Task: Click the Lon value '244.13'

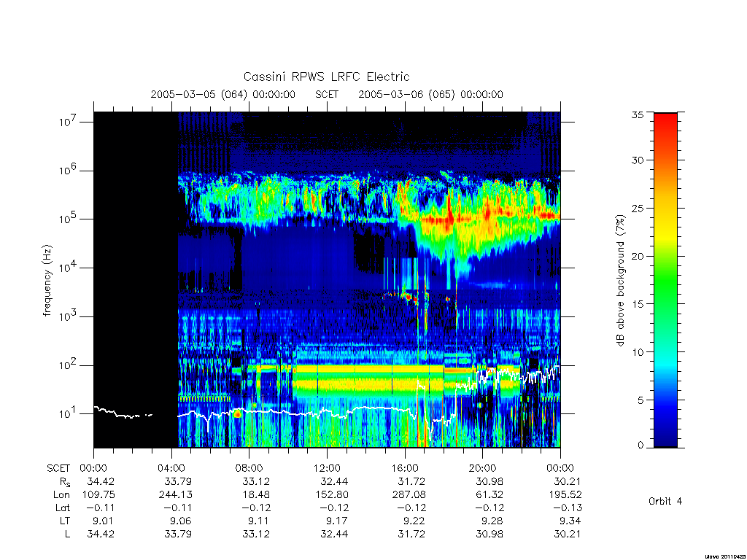Action: (175, 495)
